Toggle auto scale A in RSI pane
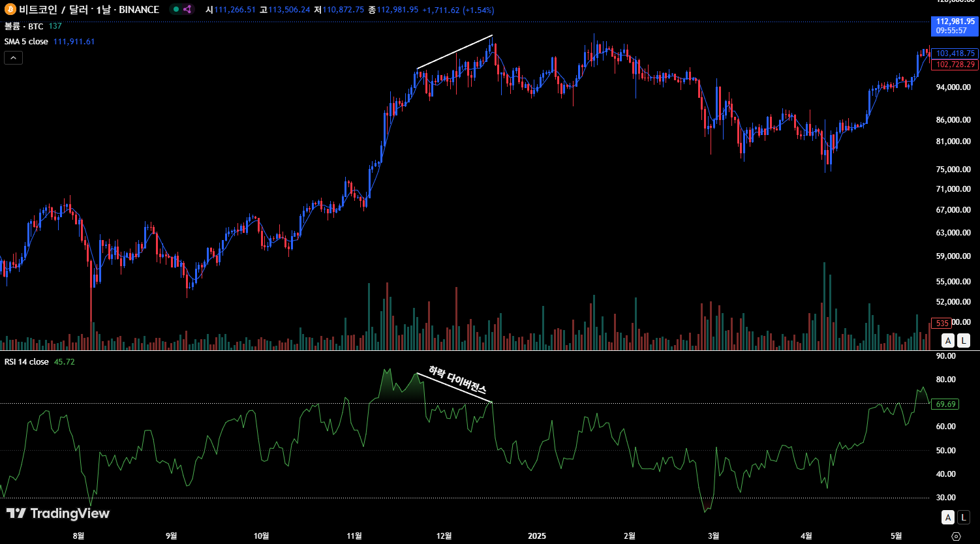The height and width of the screenshot is (544, 980). (x=948, y=517)
